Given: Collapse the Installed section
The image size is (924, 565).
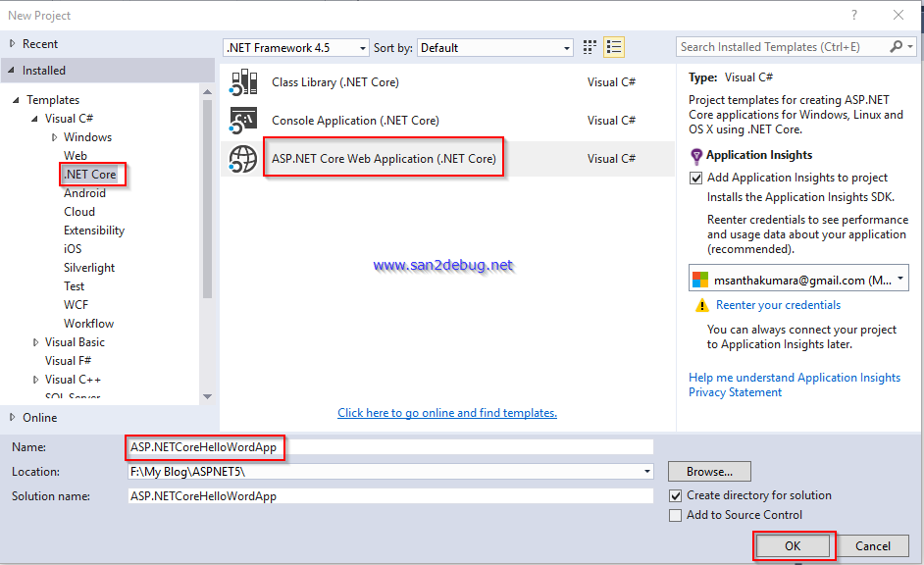Looking at the screenshot, I should click(x=11, y=70).
